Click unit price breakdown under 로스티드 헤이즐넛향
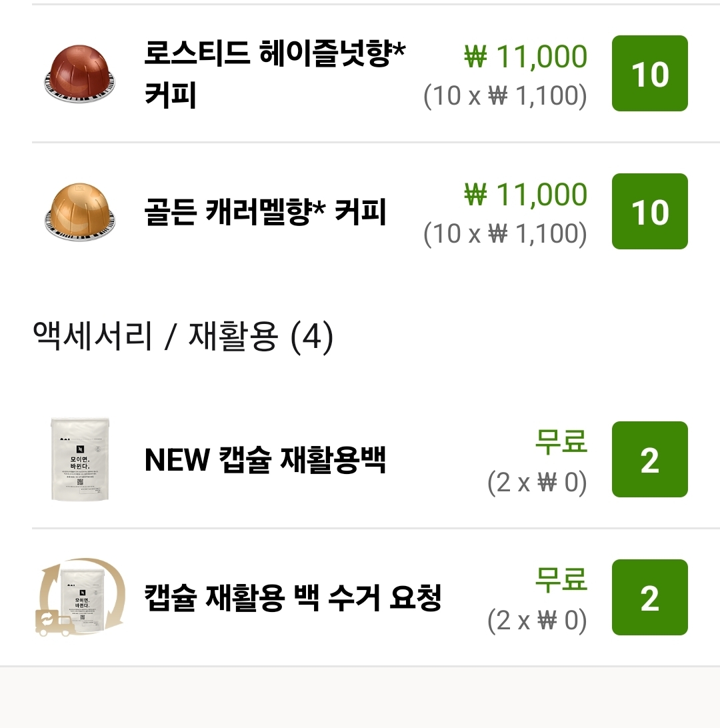 click(505, 96)
